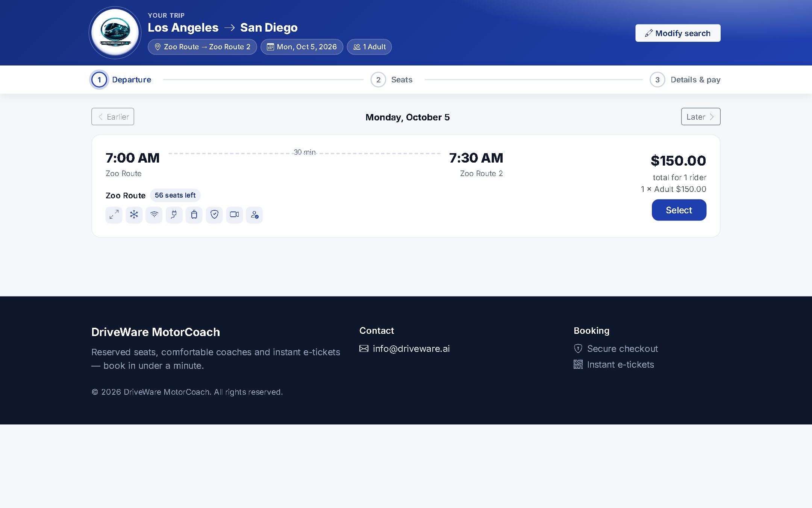Click the Zoo Route → Zoo Route 2 chip
The width and height of the screenshot is (812, 508).
(202, 47)
